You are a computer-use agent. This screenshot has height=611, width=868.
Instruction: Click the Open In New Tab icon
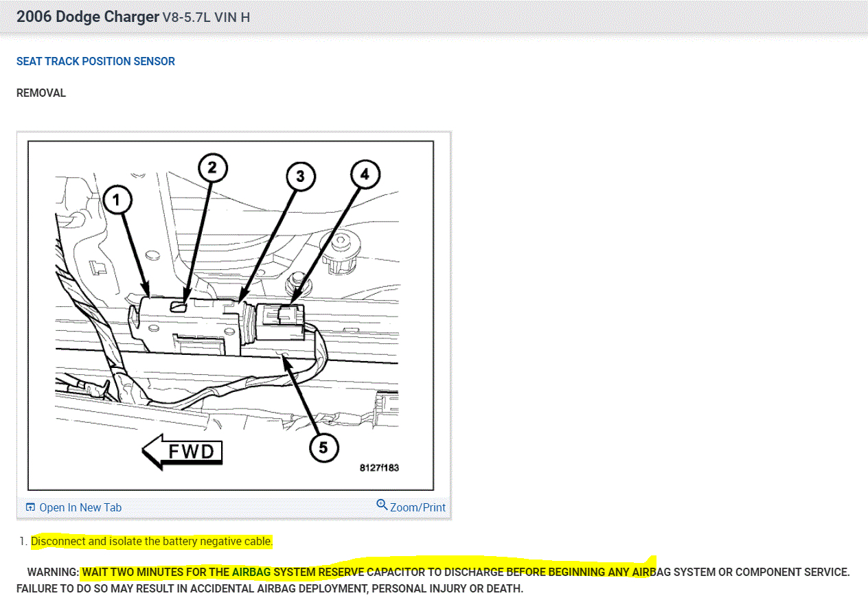pyautogui.click(x=30, y=507)
